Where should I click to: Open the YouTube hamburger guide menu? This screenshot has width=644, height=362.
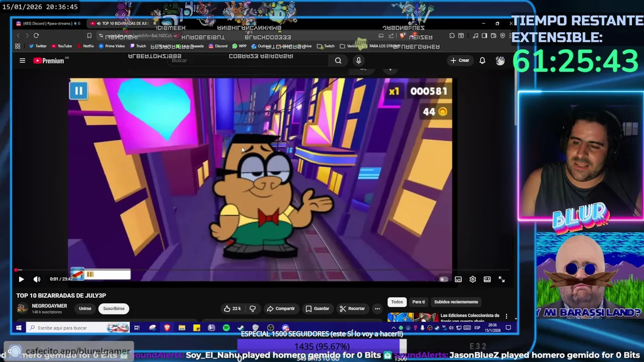point(22,61)
